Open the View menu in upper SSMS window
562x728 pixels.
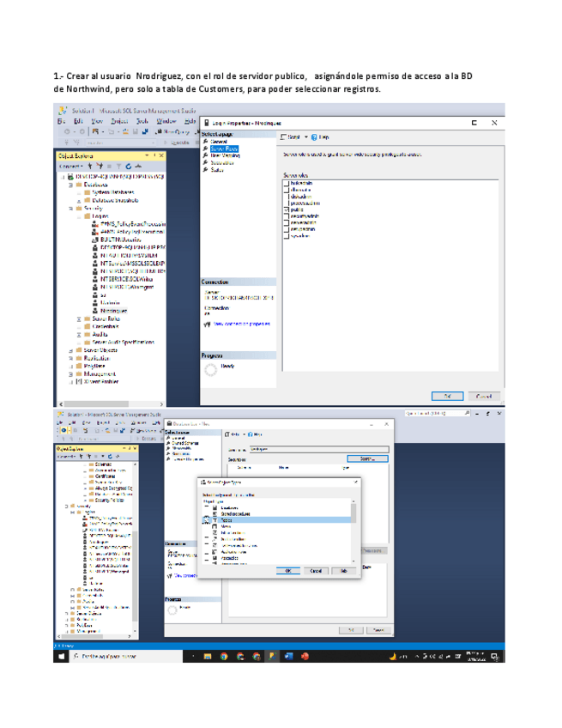tap(96, 121)
